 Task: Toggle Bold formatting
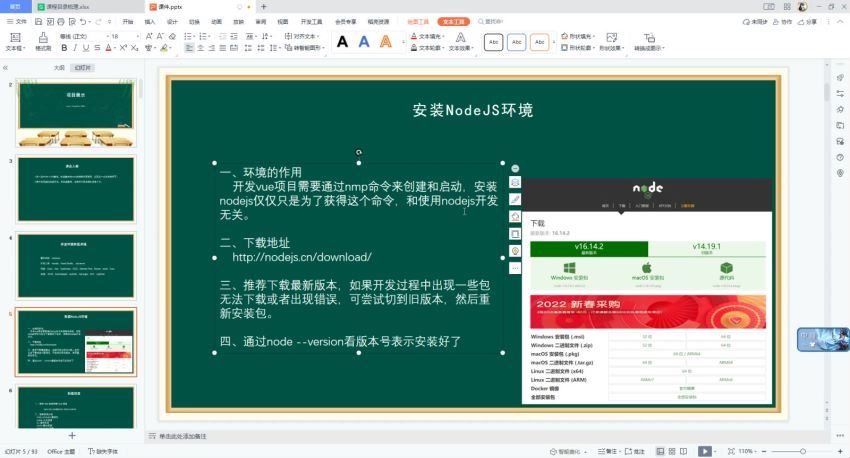(64, 48)
